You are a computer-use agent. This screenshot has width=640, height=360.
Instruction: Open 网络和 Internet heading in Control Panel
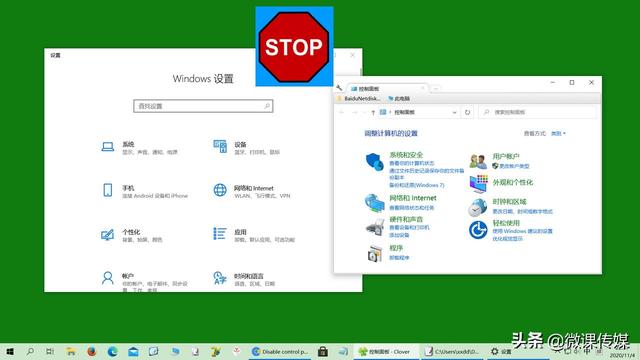(413, 198)
